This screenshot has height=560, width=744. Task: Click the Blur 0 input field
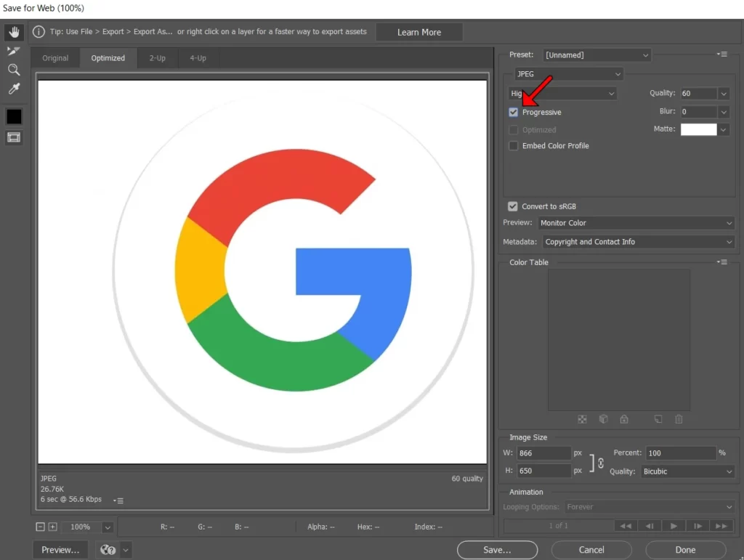[698, 113]
